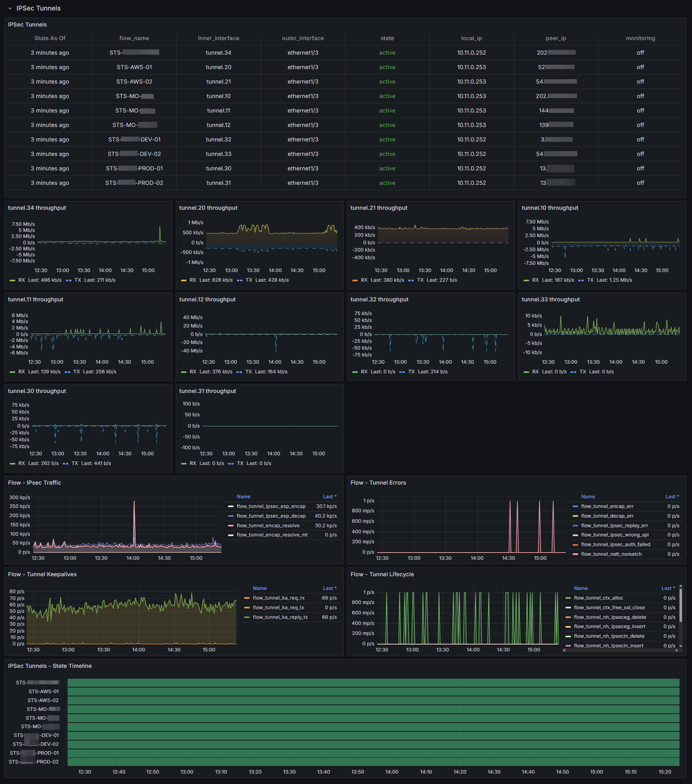This screenshot has height=784, width=692.
Task: Toggle RX series in tunnel.20 legend
Action: coord(193,280)
